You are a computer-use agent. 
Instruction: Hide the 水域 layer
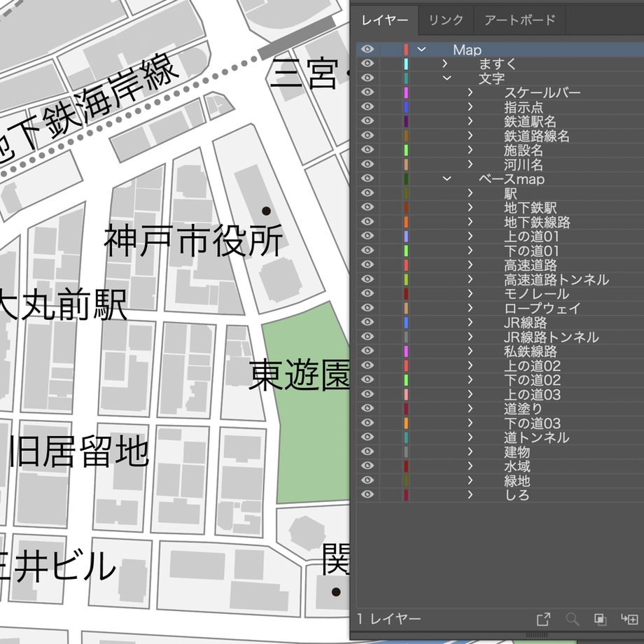tap(367, 466)
